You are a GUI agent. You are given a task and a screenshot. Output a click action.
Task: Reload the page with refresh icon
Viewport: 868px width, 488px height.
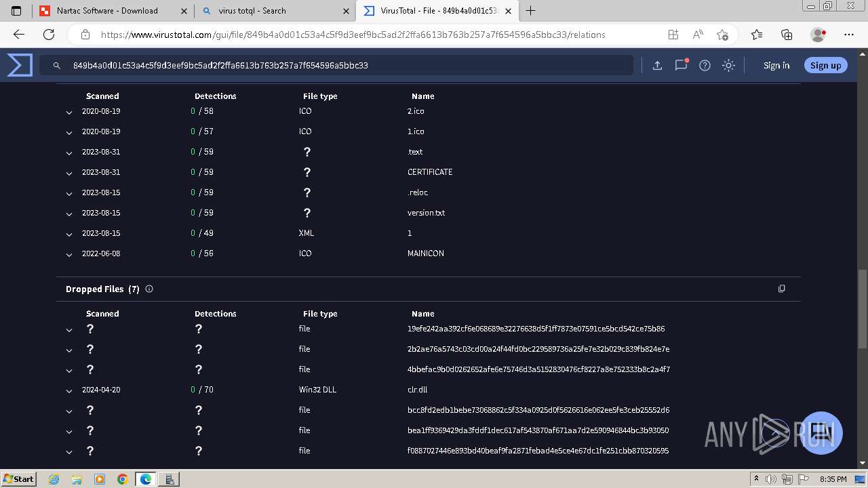click(49, 35)
